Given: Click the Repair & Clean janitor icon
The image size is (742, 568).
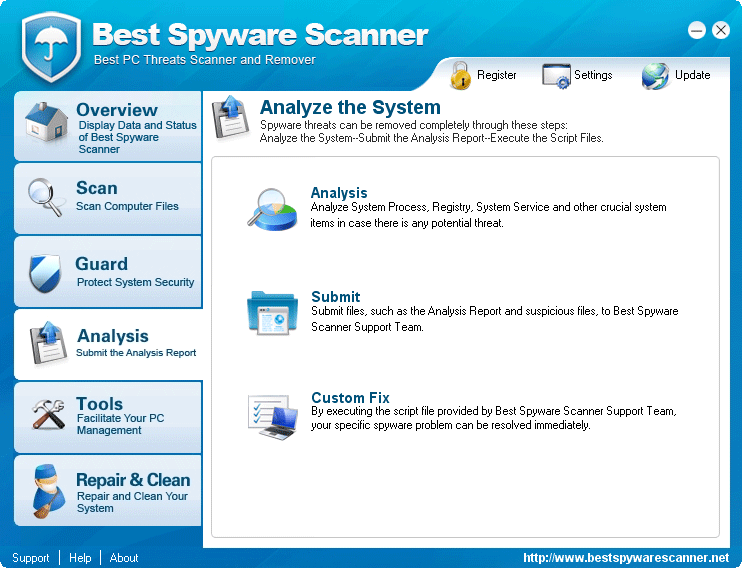Looking at the screenshot, I should pyautogui.click(x=48, y=491).
